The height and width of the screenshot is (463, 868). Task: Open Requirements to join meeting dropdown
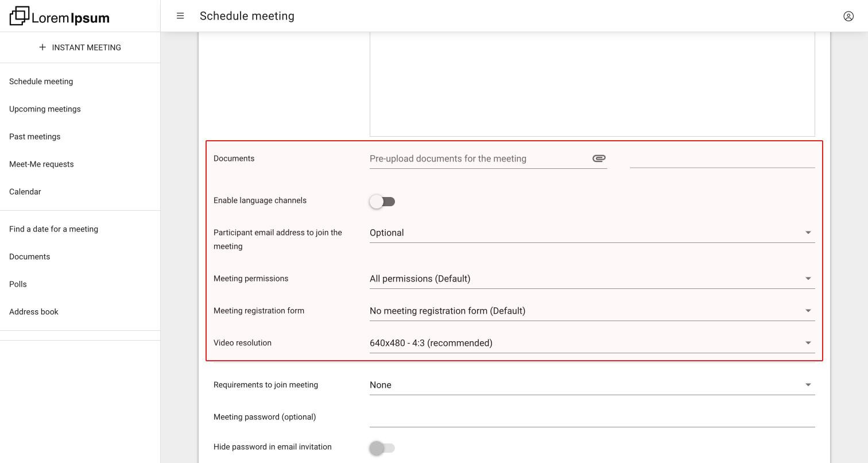click(x=592, y=385)
